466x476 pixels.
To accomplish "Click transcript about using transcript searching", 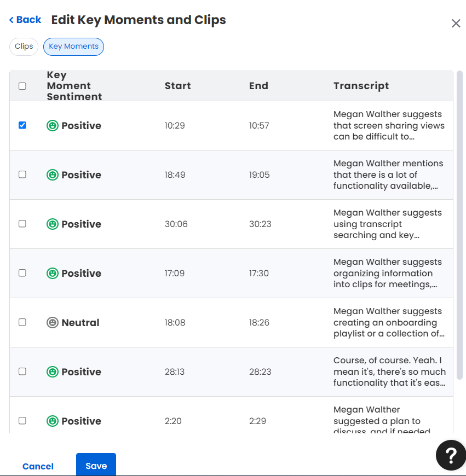I will tap(388, 224).
